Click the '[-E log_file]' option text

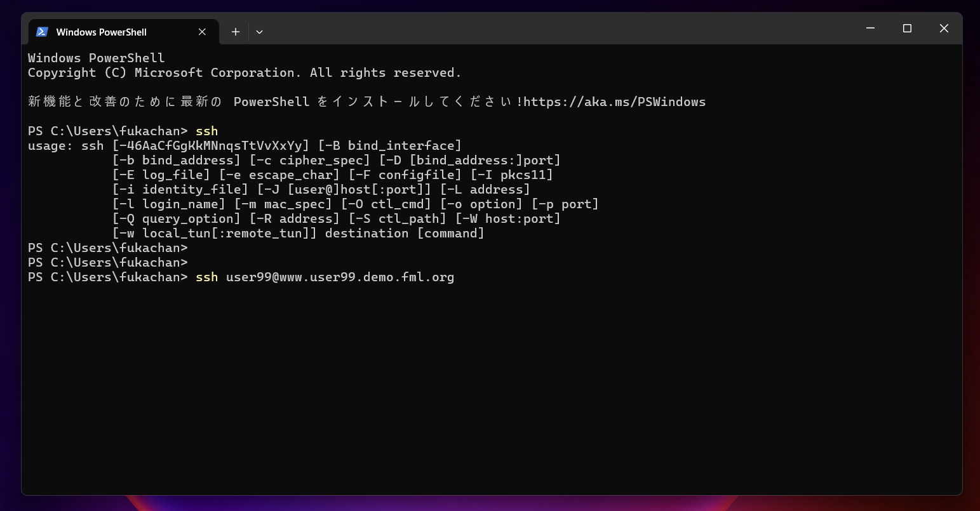click(x=161, y=175)
